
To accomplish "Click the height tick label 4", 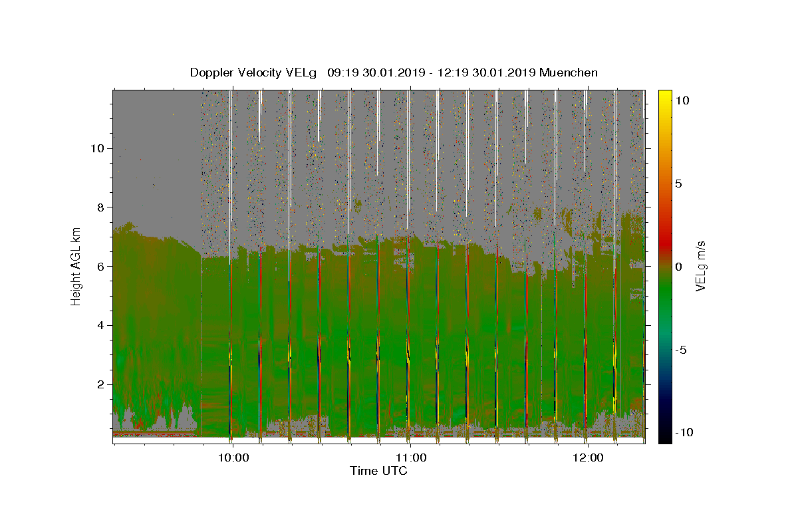I will (x=101, y=325).
